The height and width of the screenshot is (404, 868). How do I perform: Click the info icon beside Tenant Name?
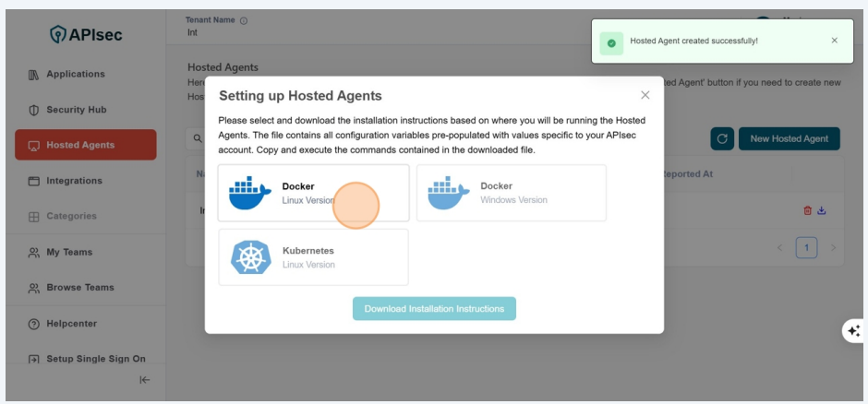(244, 20)
